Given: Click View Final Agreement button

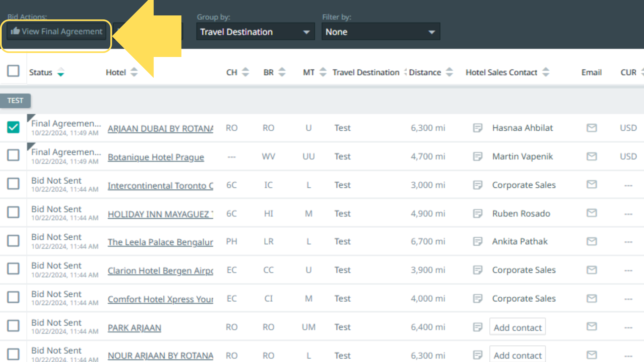Looking at the screenshot, I should point(56,32).
